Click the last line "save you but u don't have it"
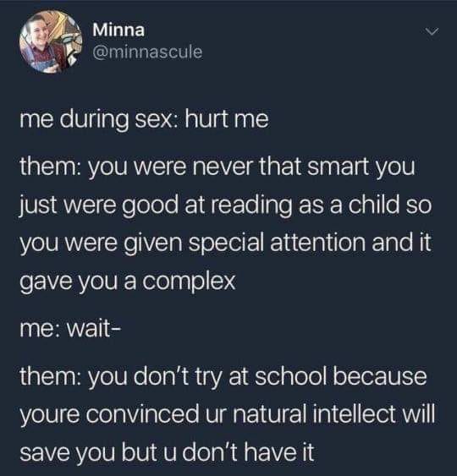This screenshot has height=476, width=457. coord(167,452)
